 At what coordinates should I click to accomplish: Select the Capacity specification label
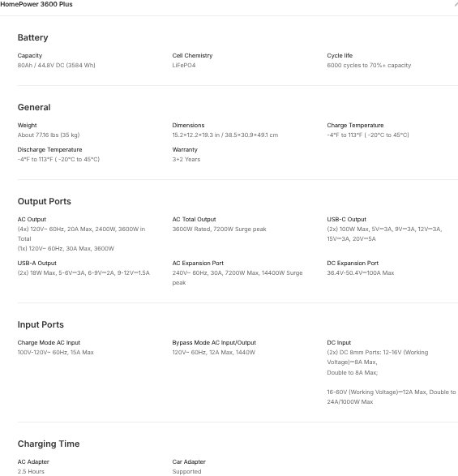(x=30, y=56)
